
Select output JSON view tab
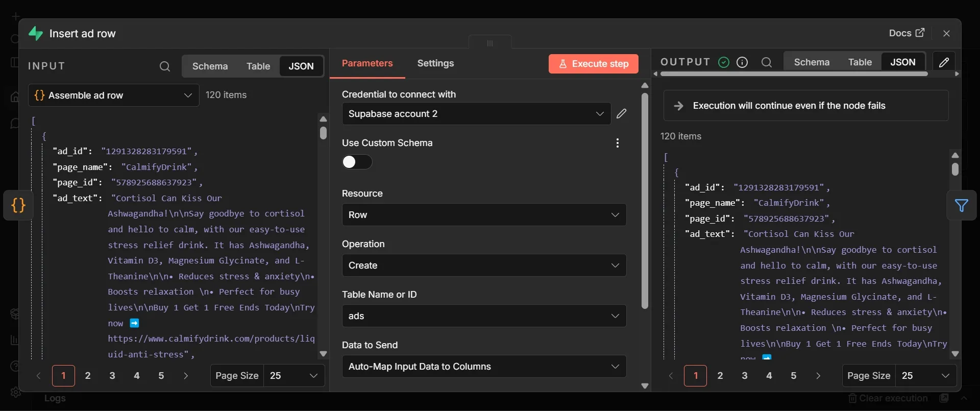click(903, 62)
